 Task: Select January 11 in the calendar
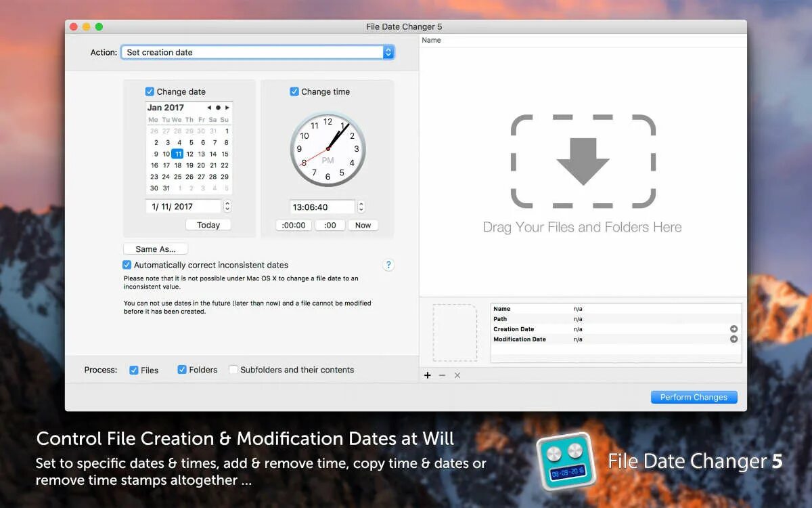[x=177, y=154]
